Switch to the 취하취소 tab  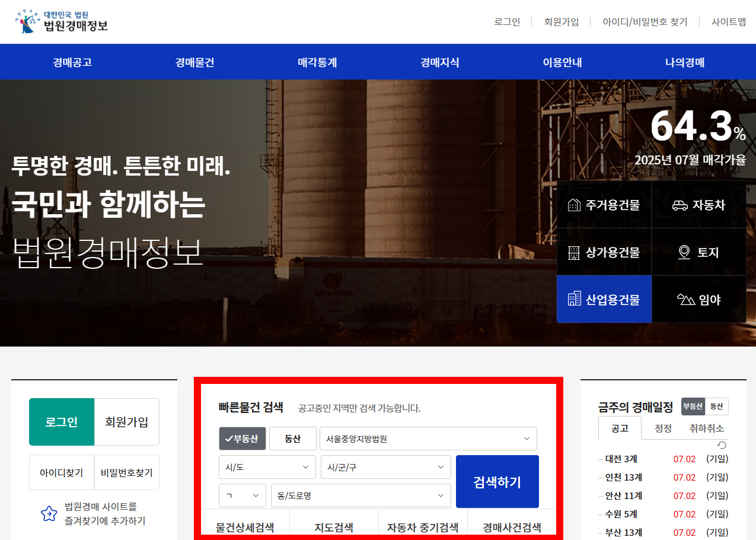coord(706,428)
